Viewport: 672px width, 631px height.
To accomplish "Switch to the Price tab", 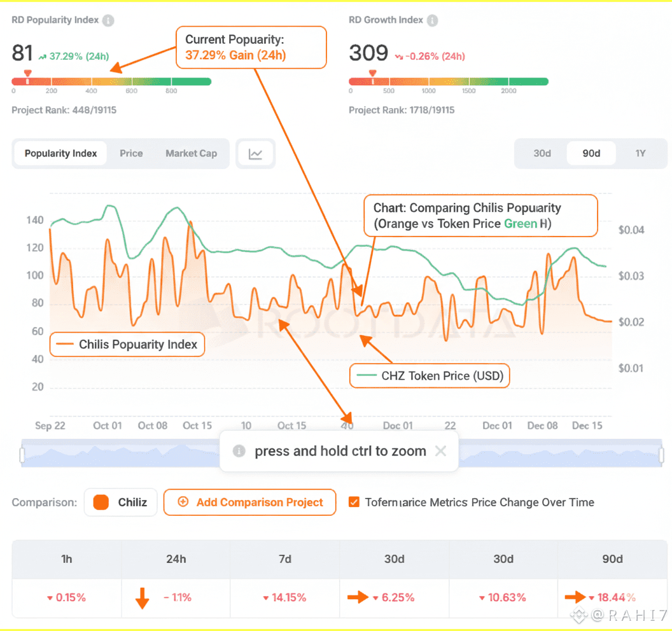I will [131, 153].
